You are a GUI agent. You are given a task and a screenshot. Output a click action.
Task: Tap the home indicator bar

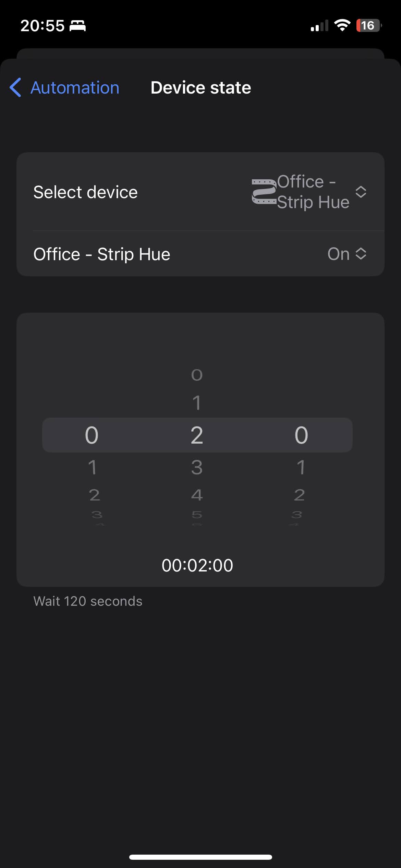click(x=200, y=857)
